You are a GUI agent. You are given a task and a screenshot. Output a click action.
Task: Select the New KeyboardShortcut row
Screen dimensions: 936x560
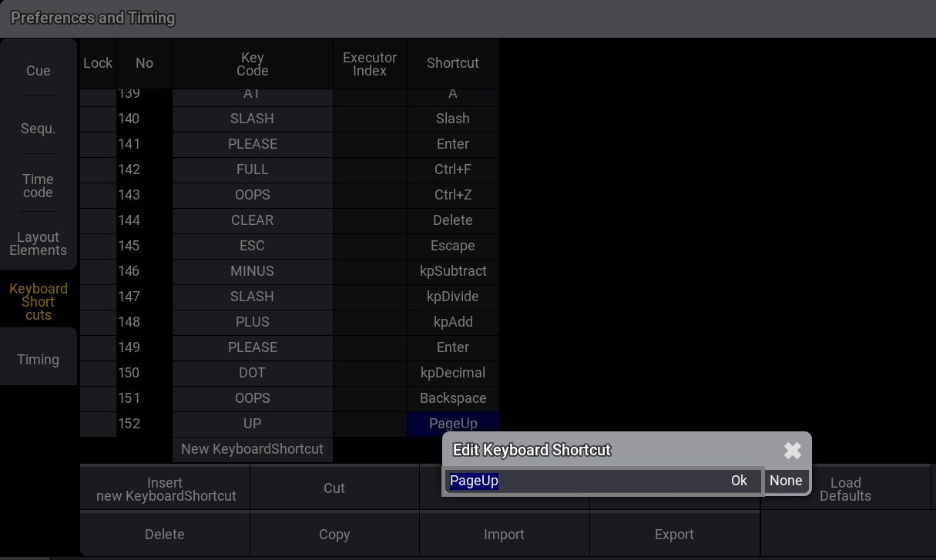coord(253,449)
